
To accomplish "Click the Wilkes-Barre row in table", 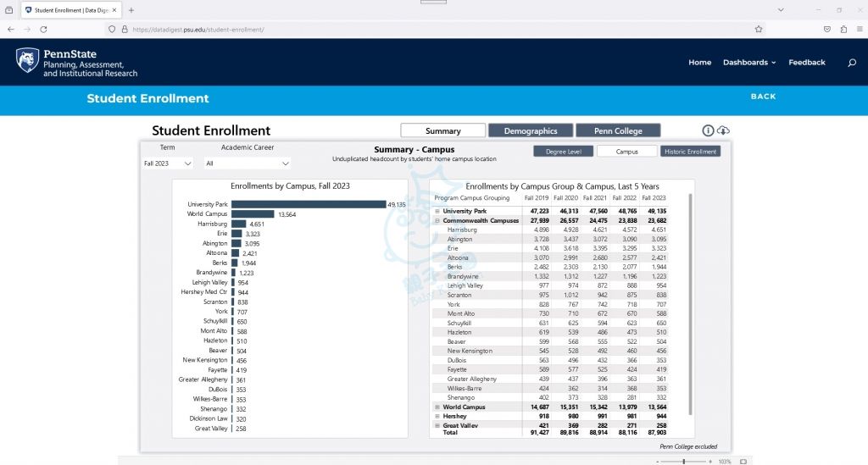I will [x=550, y=389].
